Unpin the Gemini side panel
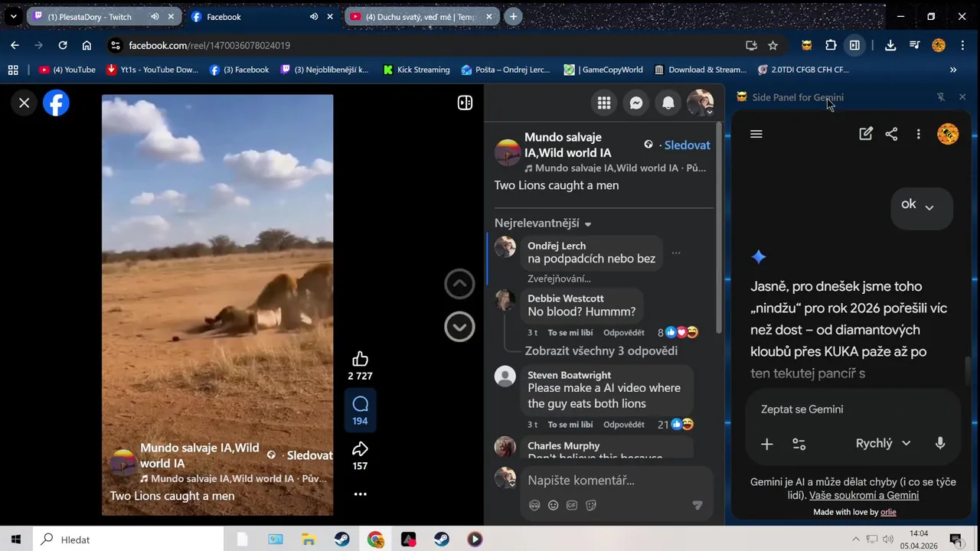Image resolution: width=980 pixels, height=551 pixels. [941, 97]
